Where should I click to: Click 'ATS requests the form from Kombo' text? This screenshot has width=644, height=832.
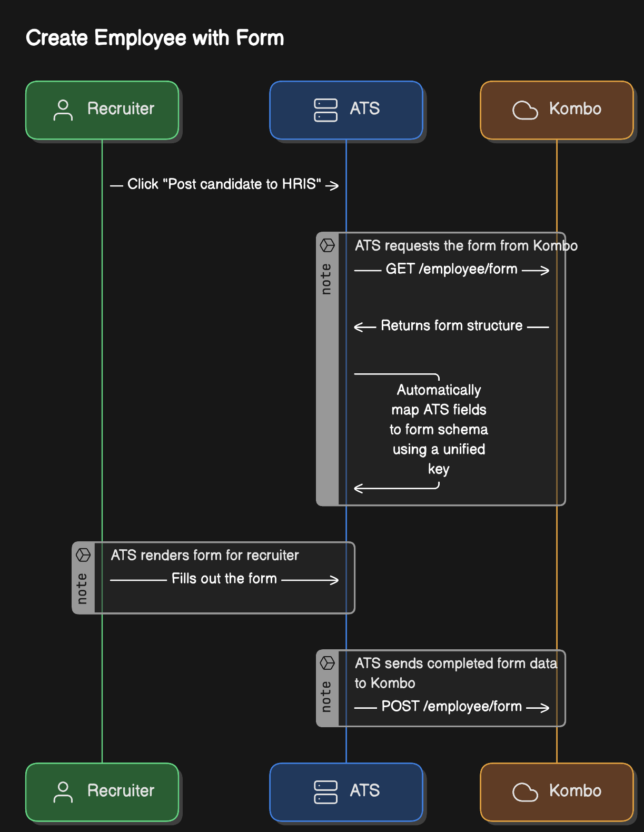point(466,246)
